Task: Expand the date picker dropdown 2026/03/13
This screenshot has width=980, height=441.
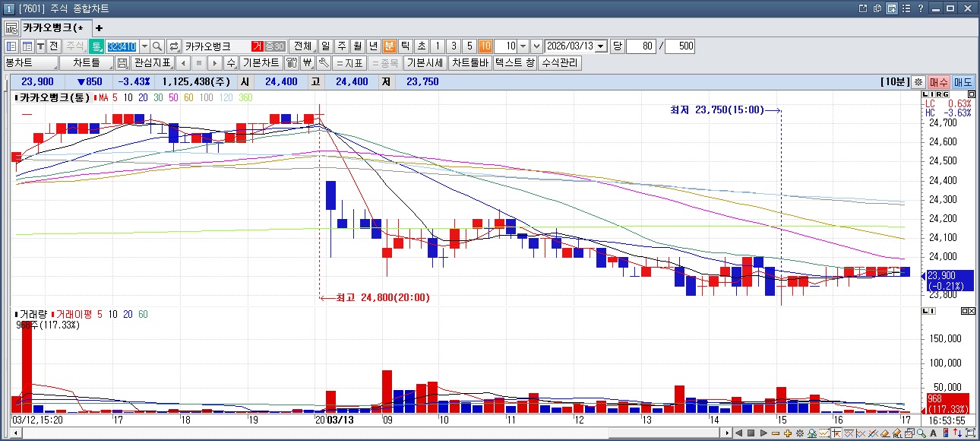Action: 602,46
